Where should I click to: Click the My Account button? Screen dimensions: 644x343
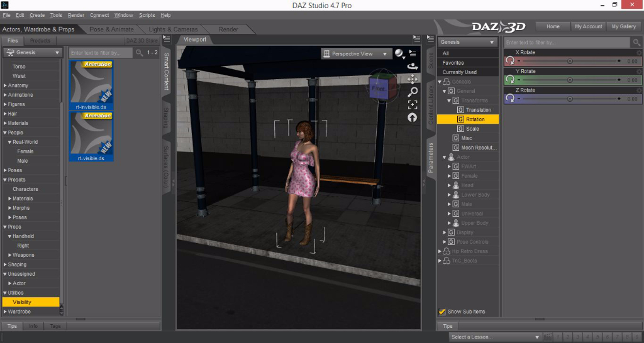coord(588,26)
